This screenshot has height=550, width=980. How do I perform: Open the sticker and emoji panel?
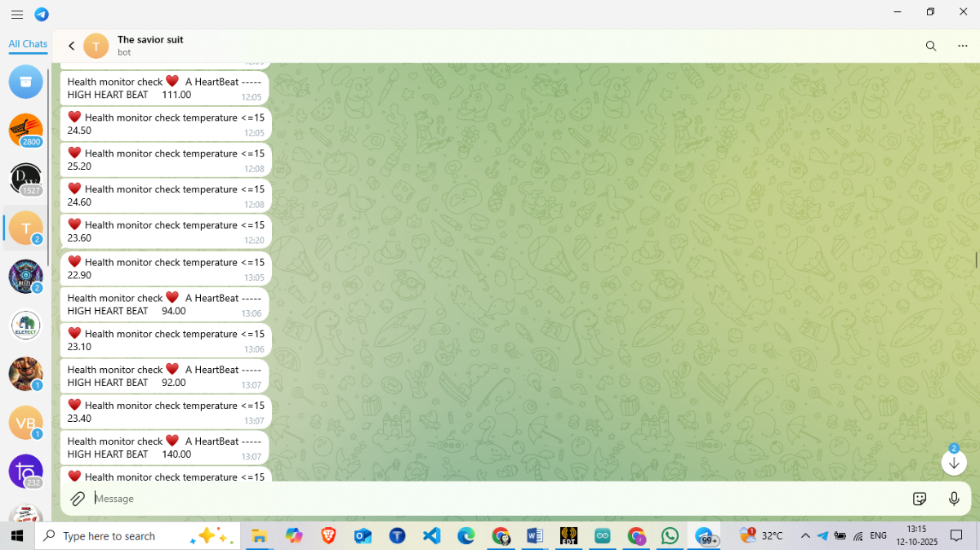tap(920, 499)
